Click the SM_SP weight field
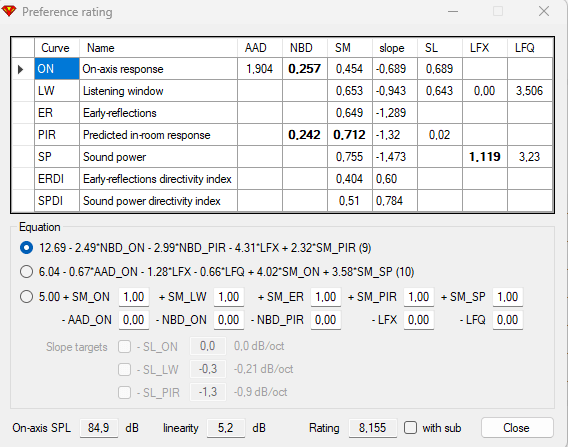568x447 pixels. [x=508, y=297]
